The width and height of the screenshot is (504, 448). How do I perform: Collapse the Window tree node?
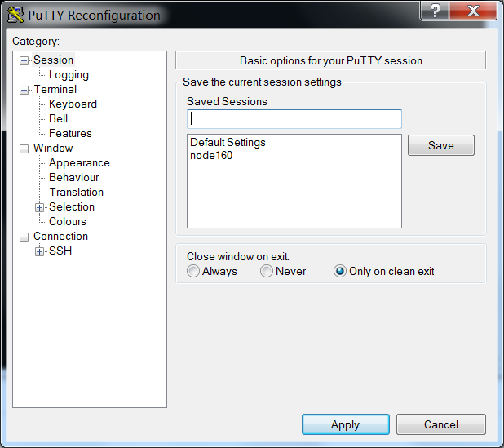[x=24, y=149]
